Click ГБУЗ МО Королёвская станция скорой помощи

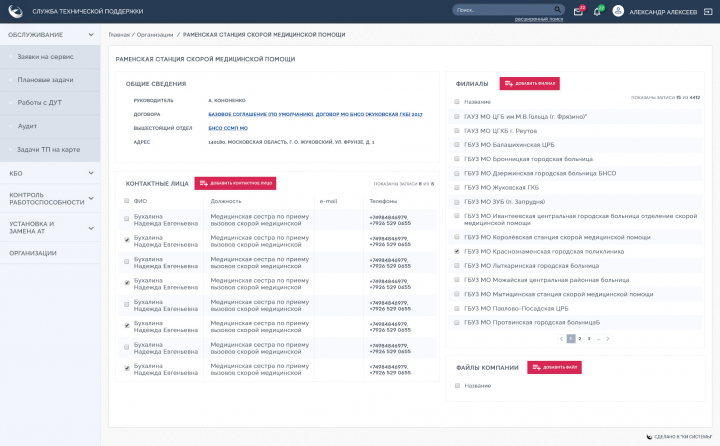[576, 237]
